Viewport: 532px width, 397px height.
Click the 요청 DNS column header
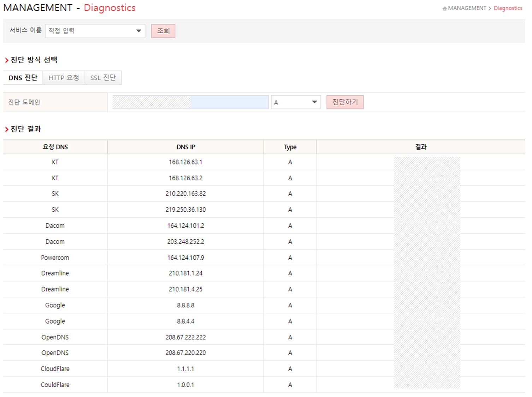click(x=55, y=147)
